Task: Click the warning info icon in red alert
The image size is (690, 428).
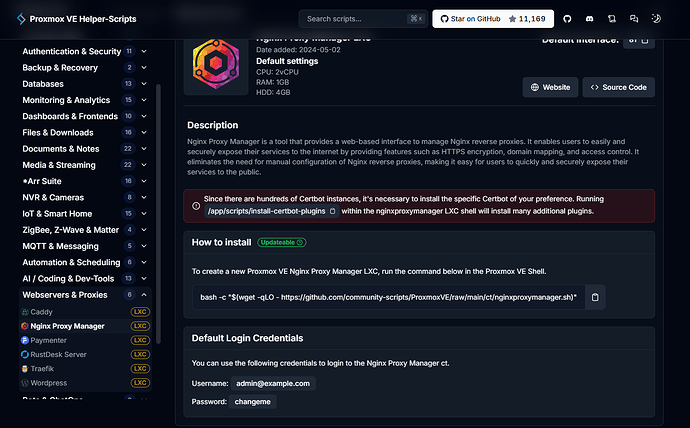Action: tap(196, 206)
